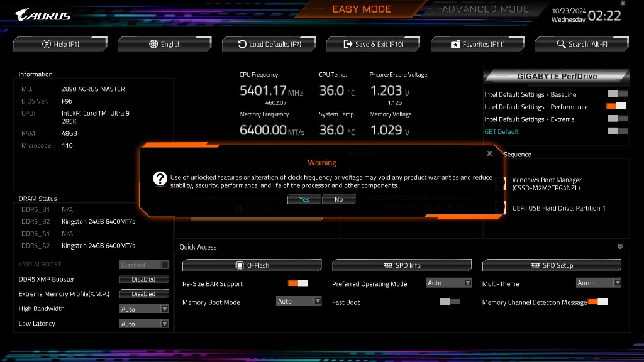Select Windows Boot Manager boot entry
644x362 pixels.
pyautogui.click(x=547, y=184)
